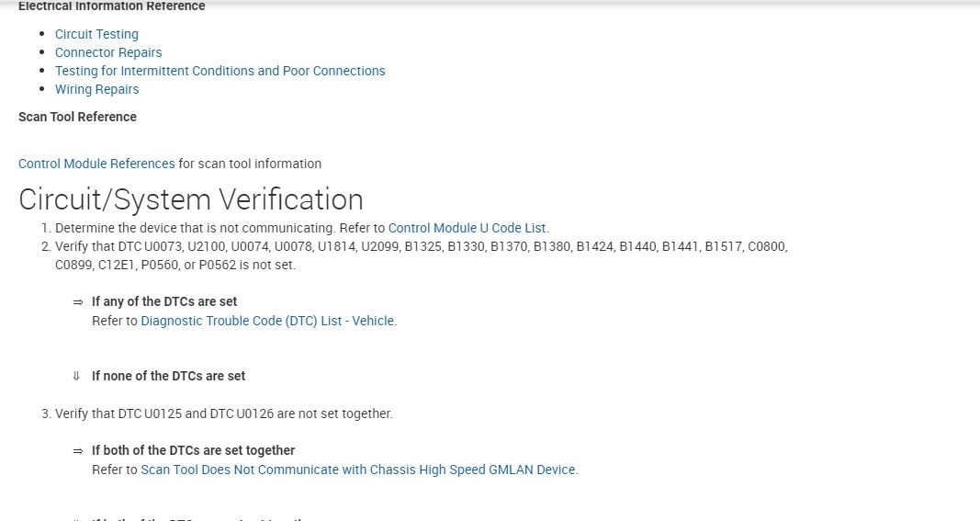Viewport: 980px width, 521px height.
Task: Open the Connector Repairs link
Action: click(x=108, y=52)
